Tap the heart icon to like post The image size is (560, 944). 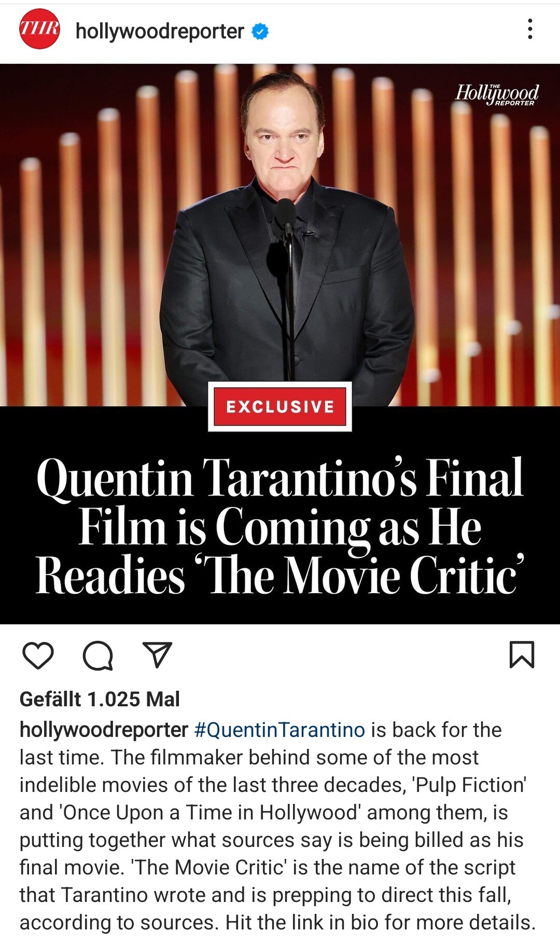pos(38,655)
